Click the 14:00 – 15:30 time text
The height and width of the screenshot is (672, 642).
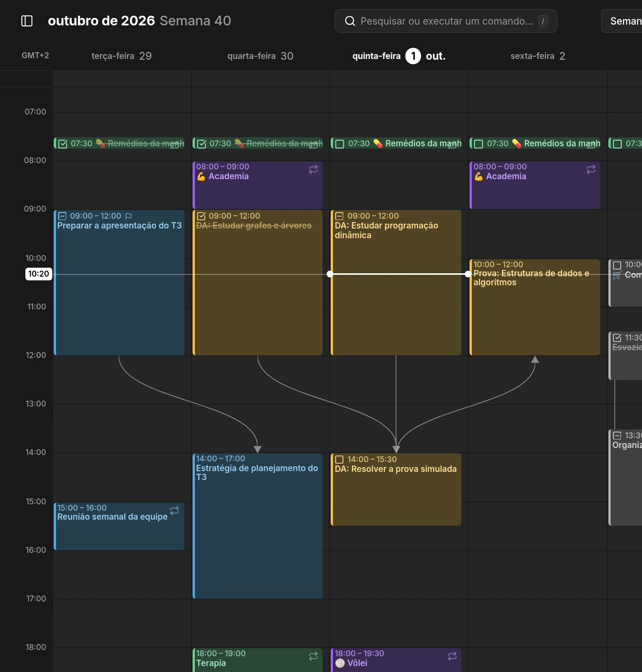click(x=372, y=460)
